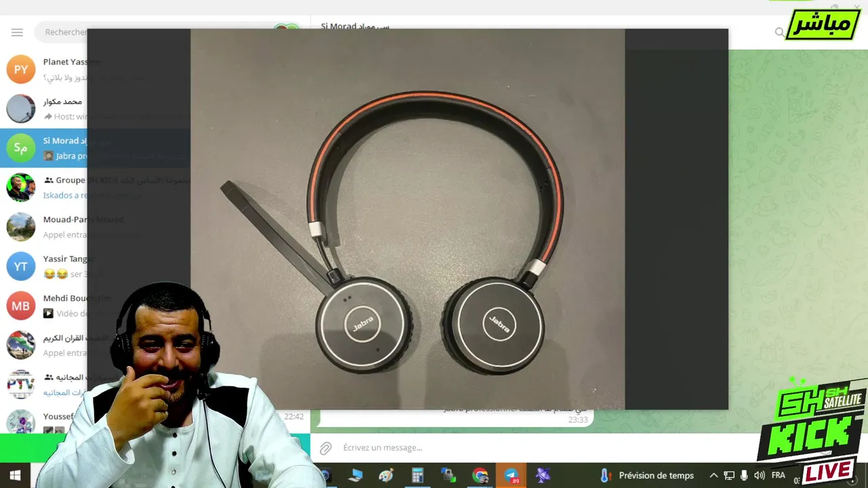
Task: Open the padlock app taskbar icon
Action: click(x=448, y=476)
